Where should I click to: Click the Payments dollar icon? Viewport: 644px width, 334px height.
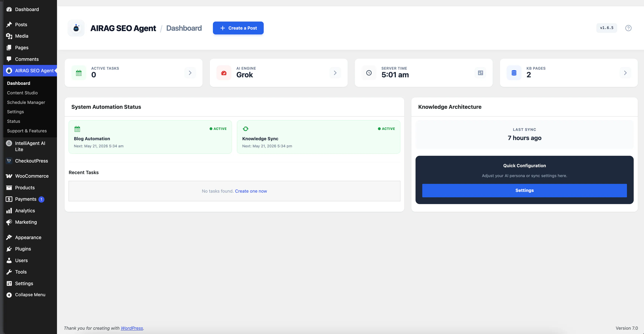(x=9, y=199)
